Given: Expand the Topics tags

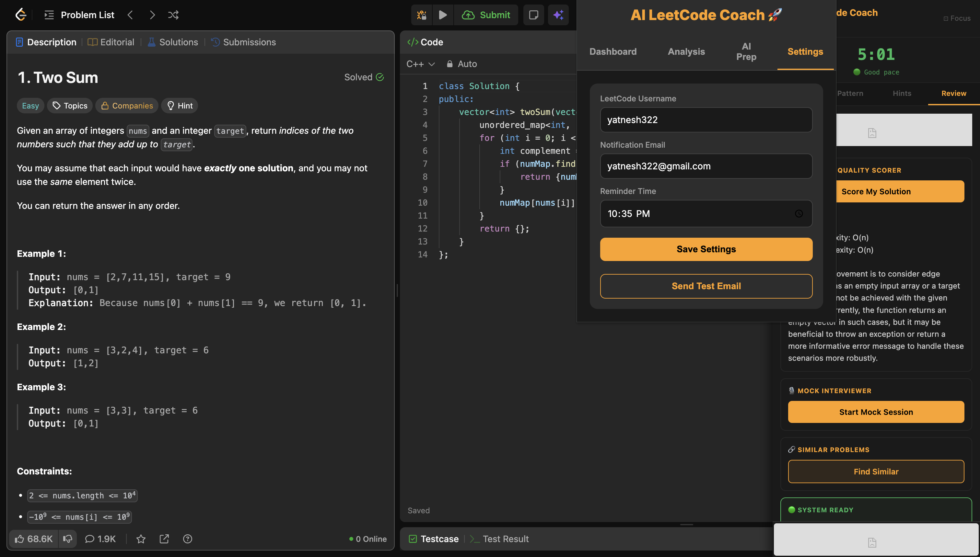Looking at the screenshot, I should point(69,106).
